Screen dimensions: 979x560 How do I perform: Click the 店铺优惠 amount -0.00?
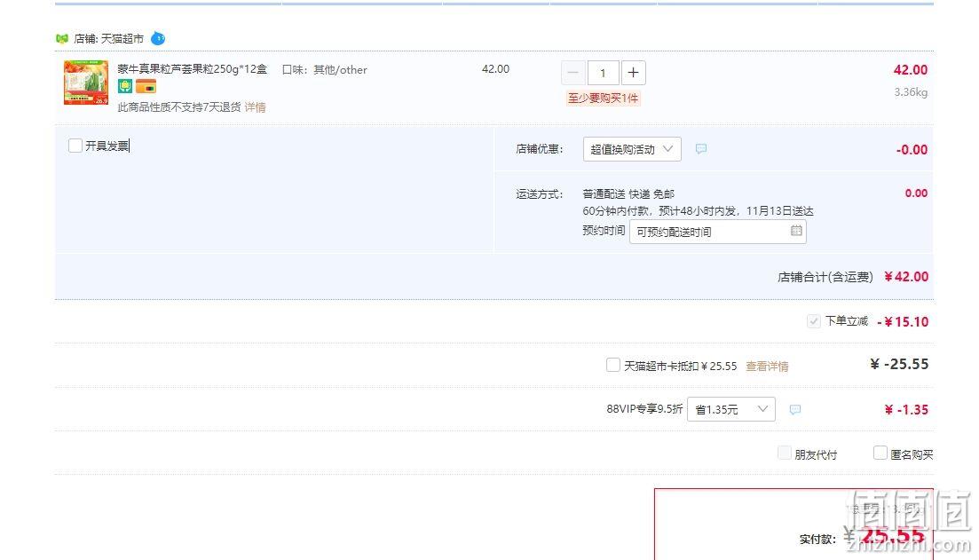point(912,150)
